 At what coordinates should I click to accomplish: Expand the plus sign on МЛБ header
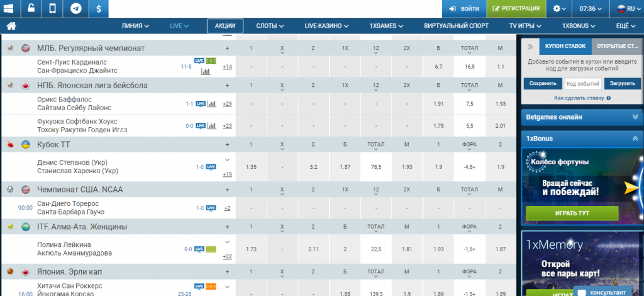(227, 48)
